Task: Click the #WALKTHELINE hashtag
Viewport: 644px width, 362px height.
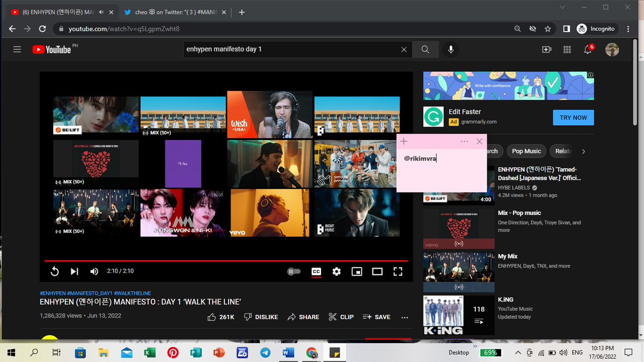Action: [133, 293]
